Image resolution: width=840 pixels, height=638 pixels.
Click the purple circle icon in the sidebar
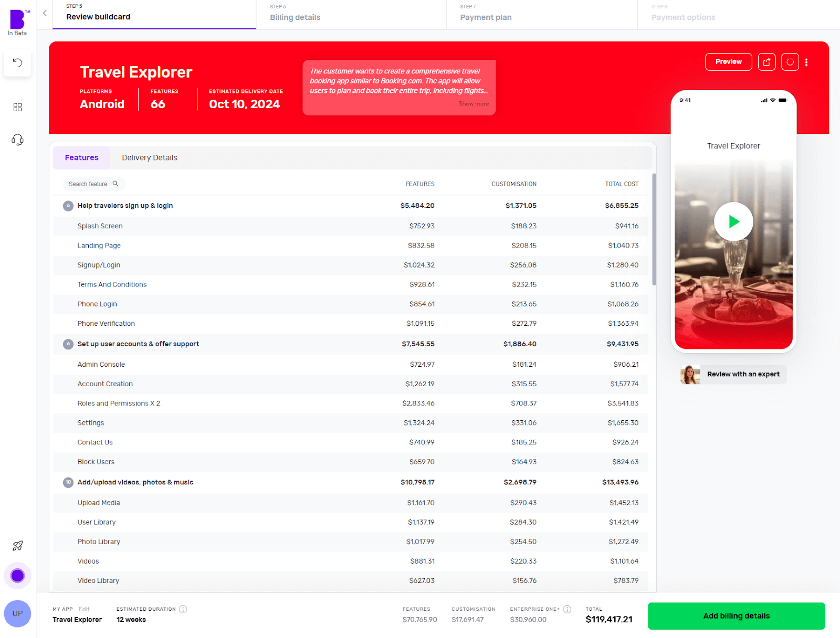17,576
